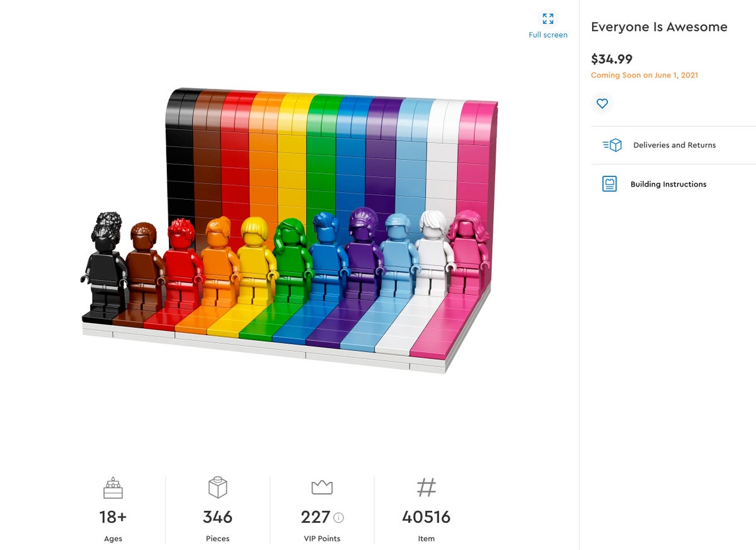
Task: Click the crown icon above VIP Points
Action: [x=322, y=486]
